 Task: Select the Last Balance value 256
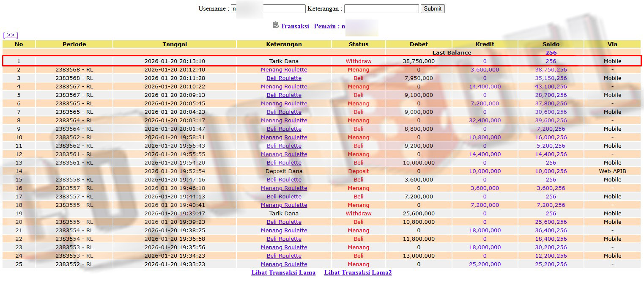[x=551, y=53]
